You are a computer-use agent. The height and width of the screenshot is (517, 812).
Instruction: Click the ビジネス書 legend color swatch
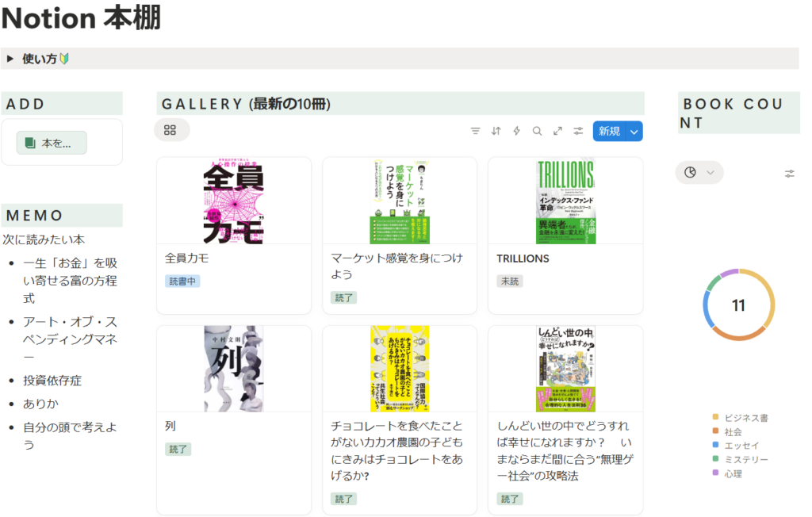[x=715, y=417]
